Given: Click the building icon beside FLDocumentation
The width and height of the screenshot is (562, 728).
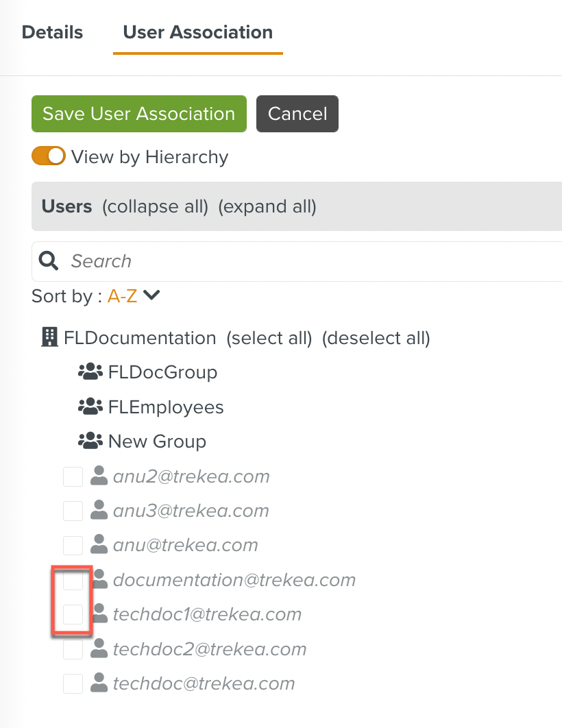Looking at the screenshot, I should 49,337.
